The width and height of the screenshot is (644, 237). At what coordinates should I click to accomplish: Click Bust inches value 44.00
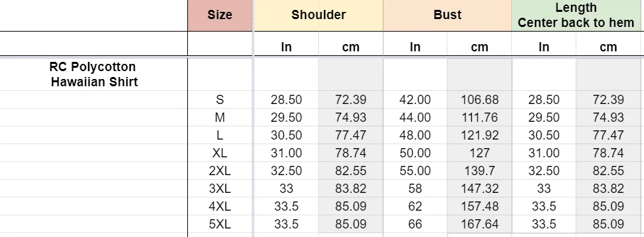point(415,117)
